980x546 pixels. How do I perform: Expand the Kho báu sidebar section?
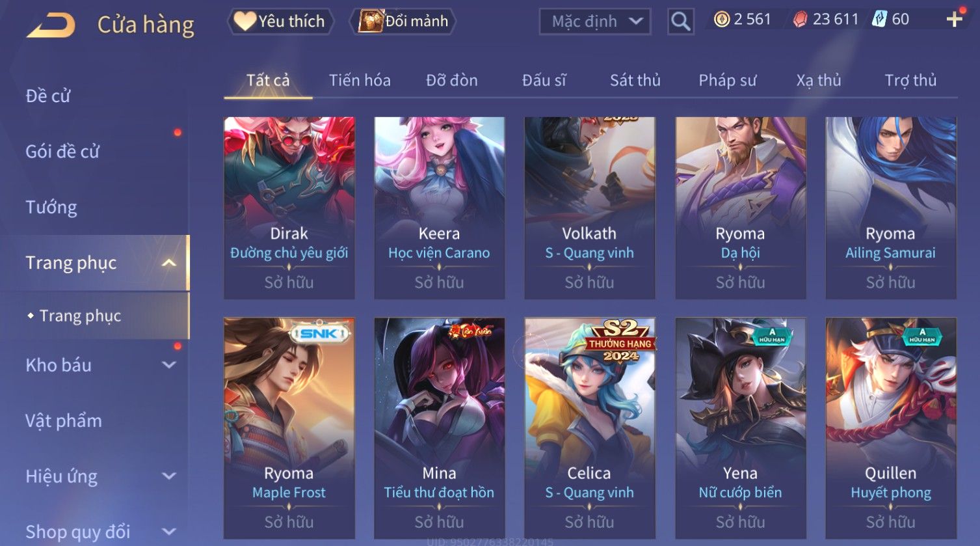pos(169,365)
